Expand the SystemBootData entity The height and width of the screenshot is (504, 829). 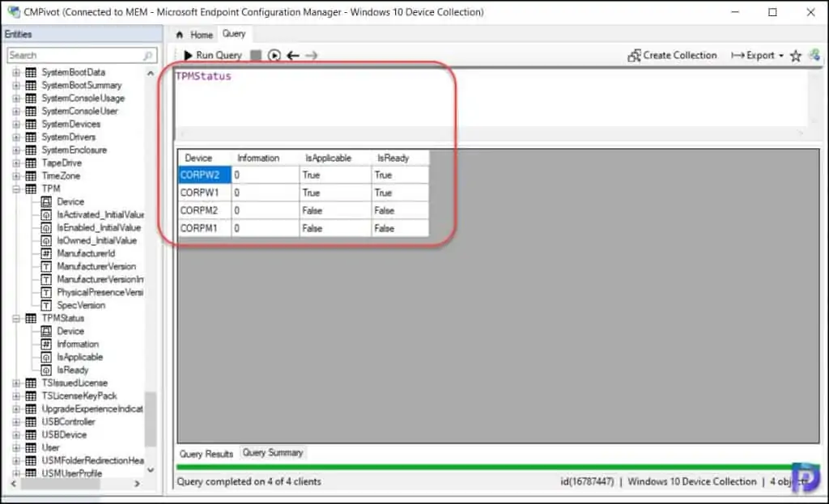coord(16,72)
